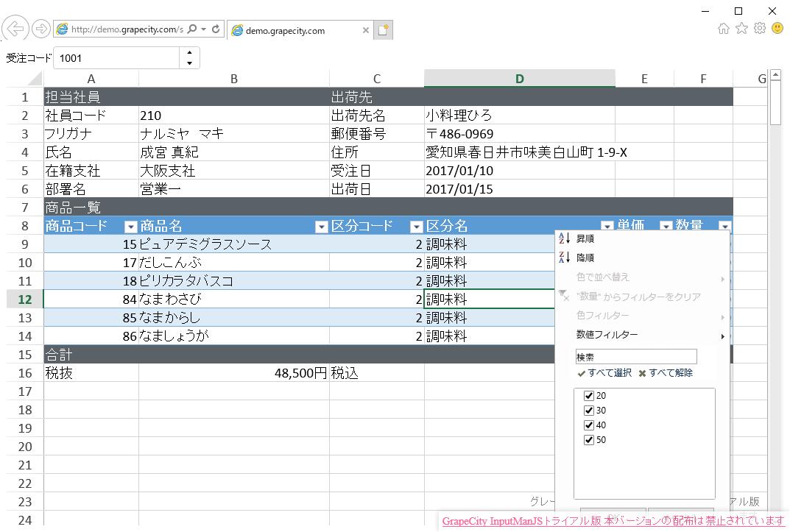Refresh the page with the reload icon
The width and height of the screenshot is (790, 532).
tap(216, 29)
